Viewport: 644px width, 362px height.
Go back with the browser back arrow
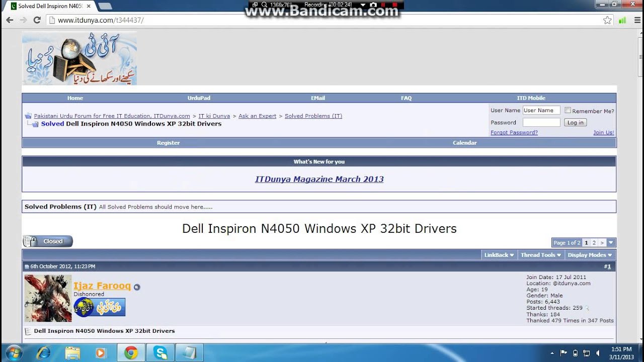pos(10,20)
